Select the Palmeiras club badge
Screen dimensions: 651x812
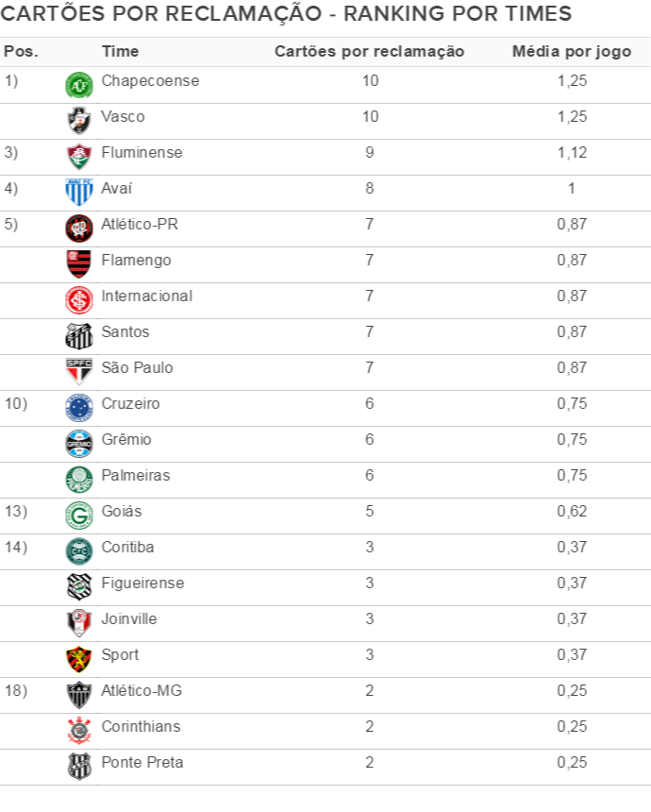point(78,479)
